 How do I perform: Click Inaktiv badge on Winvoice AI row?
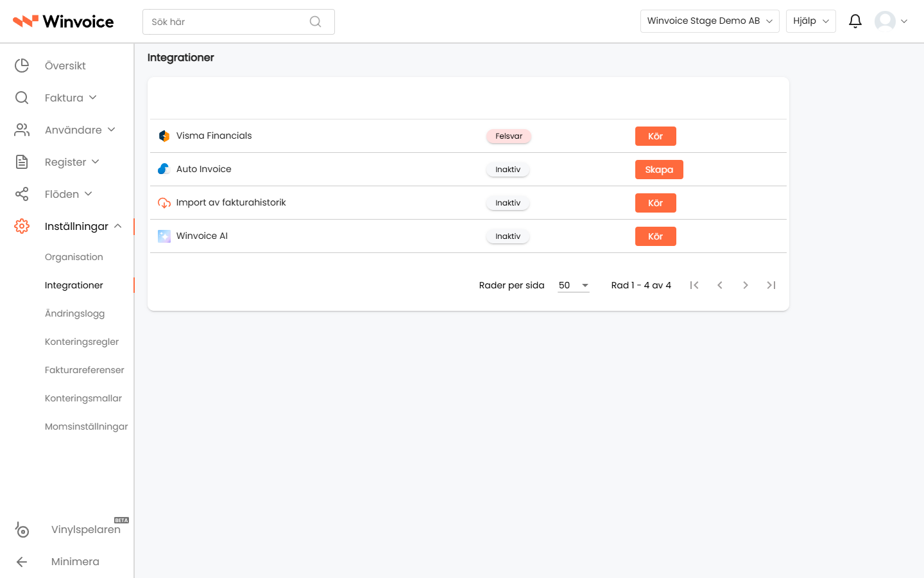pyautogui.click(x=508, y=236)
